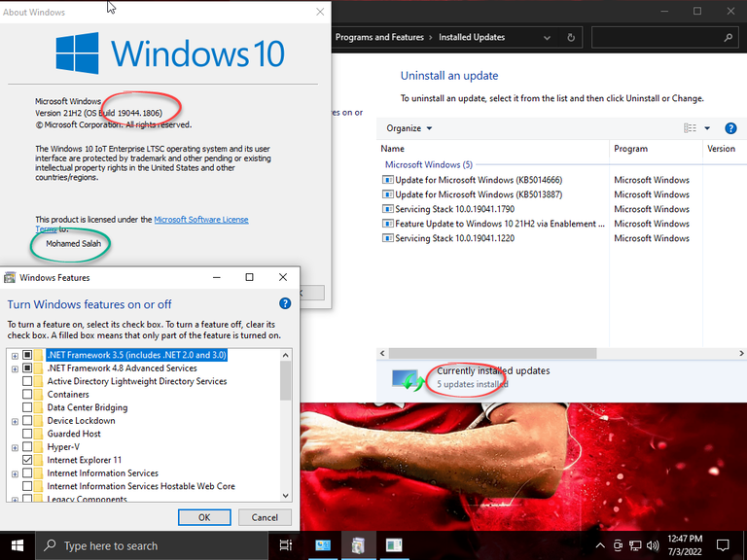Open the Microsoft Software License link

(x=201, y=220)
